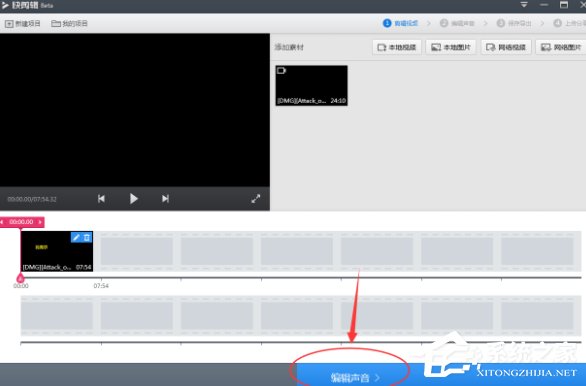Screen dimensions: 586x386
Task: Select the playhead marker on timeline
Action: 21,278
